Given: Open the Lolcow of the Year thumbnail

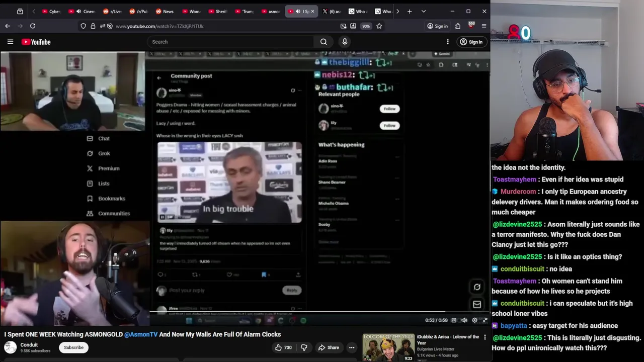Looking at the screenshot, I should pos(388,347).
